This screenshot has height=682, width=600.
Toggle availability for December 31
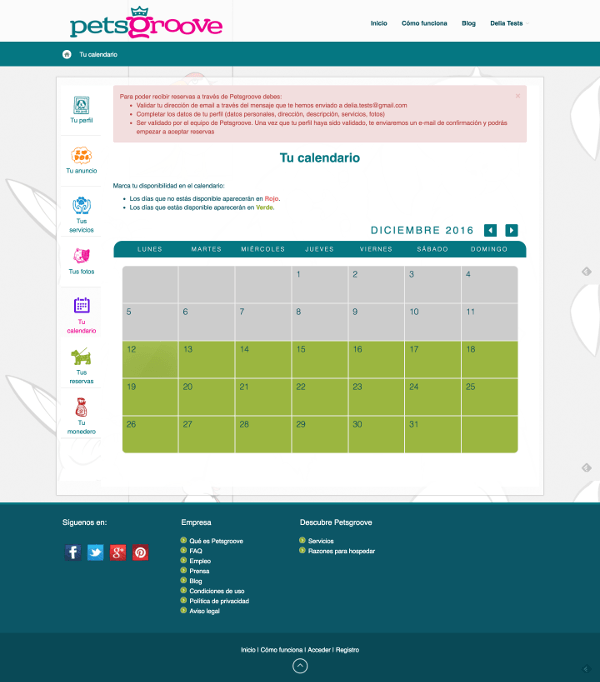pyautogui.click(x=433, y=434)
